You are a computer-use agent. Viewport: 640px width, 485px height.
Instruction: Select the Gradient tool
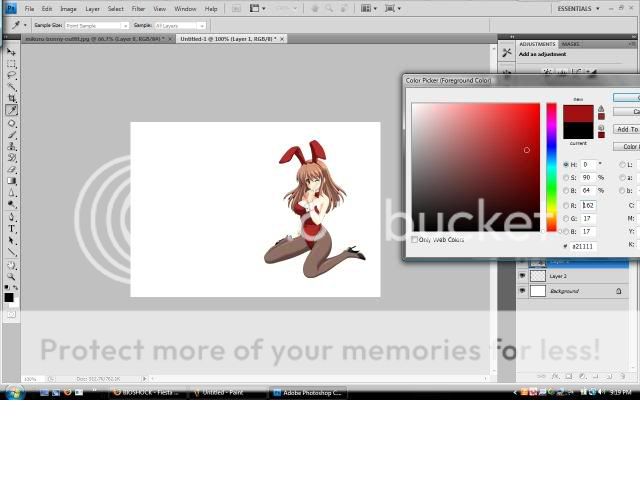[x=11, y=181]
